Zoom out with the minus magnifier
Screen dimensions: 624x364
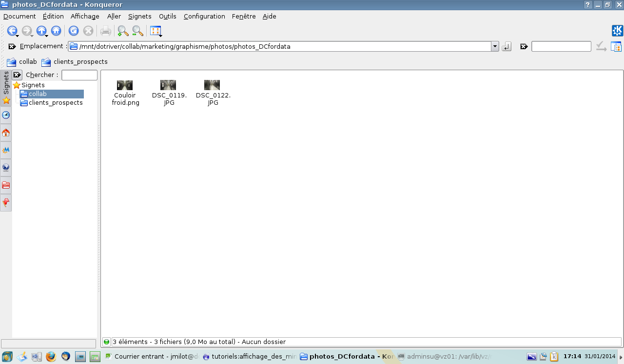pos(137,31)
